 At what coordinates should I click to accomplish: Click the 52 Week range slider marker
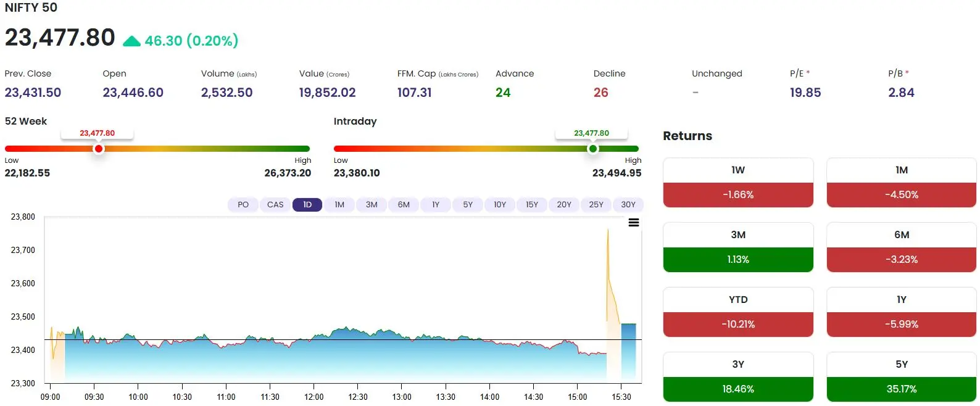pyautogui.click(x=98, y=149)
